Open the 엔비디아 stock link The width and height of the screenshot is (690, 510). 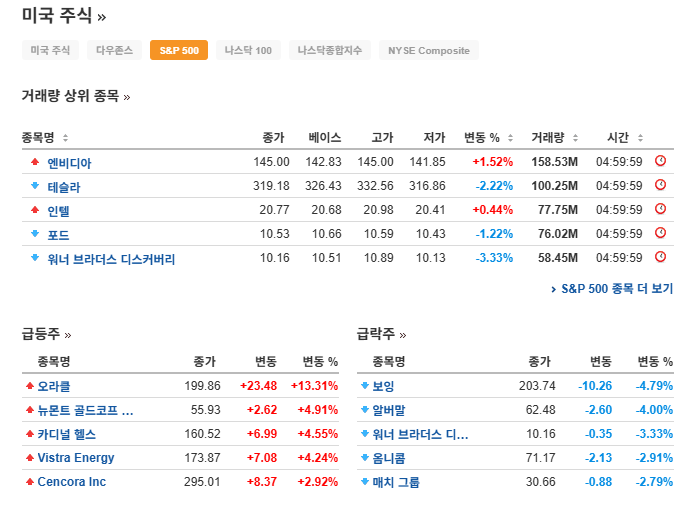coord(70,163)
